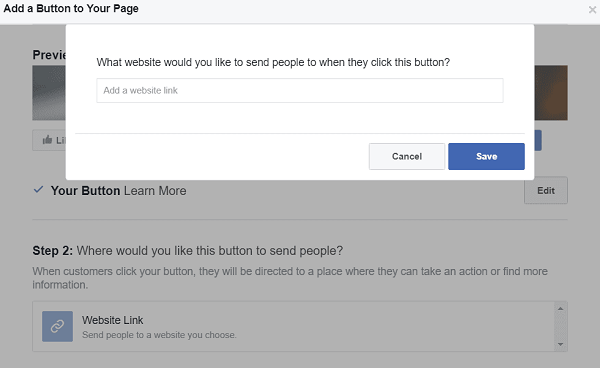Click the Add a website link field

[300, 90]
